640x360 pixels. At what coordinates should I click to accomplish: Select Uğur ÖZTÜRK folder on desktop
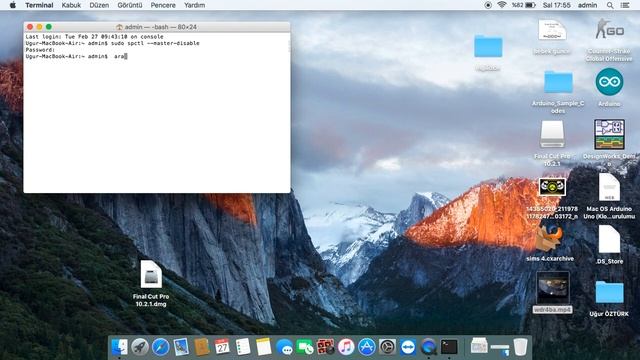click(609, 292)
